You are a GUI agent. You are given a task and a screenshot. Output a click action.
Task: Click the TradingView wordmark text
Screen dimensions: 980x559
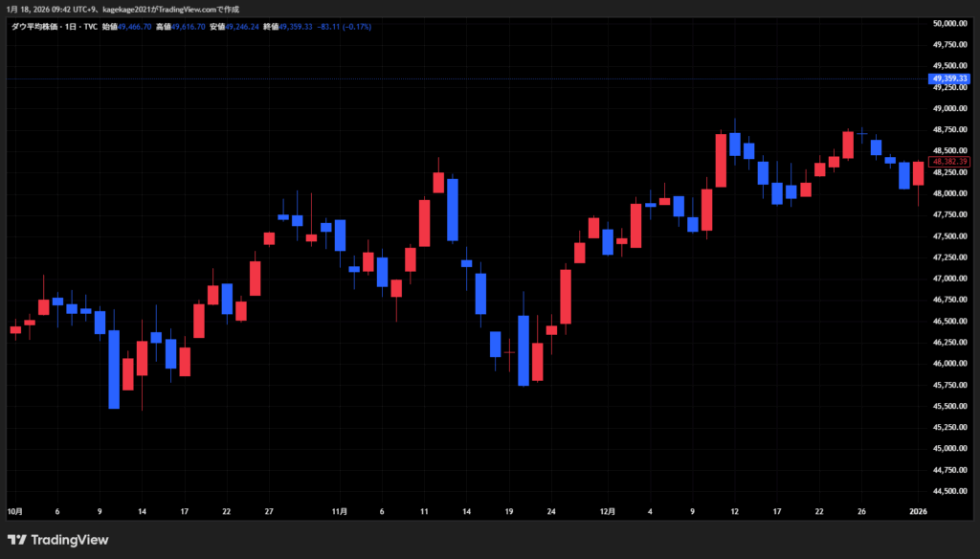[70, 540]
